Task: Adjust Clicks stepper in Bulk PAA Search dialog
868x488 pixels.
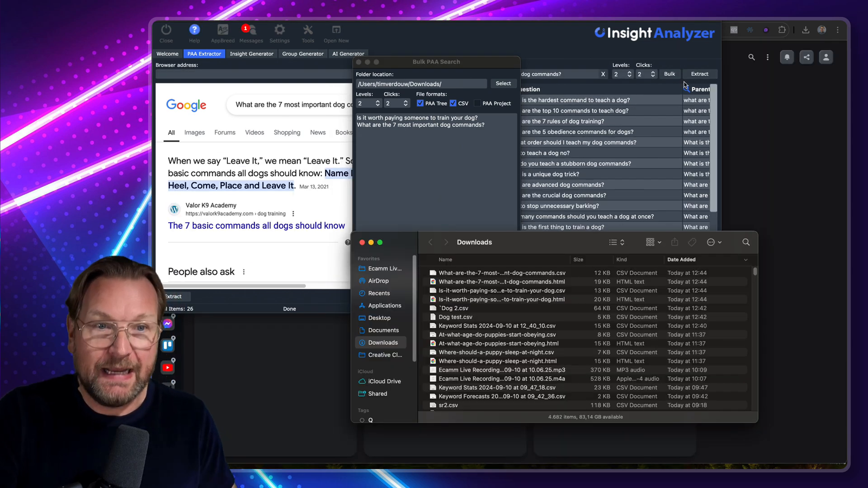Action: [x=405, y=103]
